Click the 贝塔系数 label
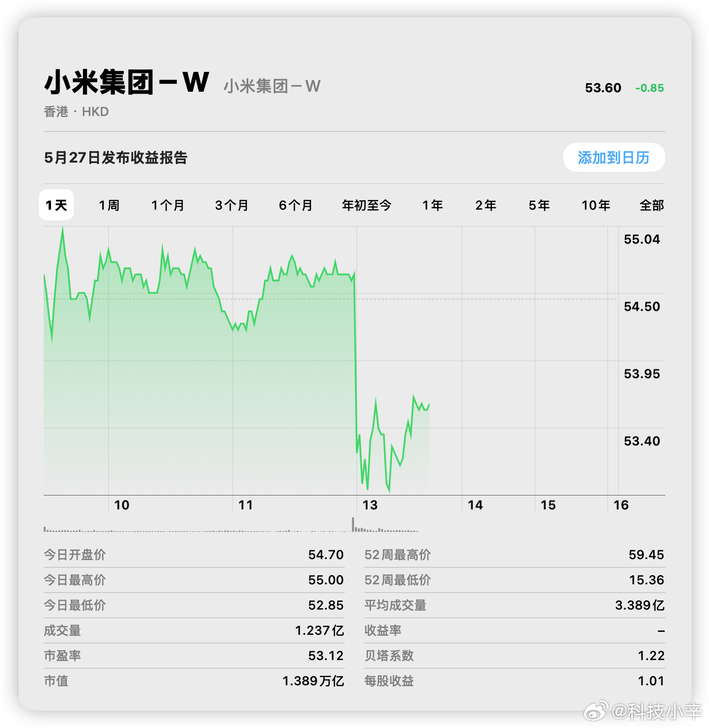The image size is (709, 728). (x=389, y=656)
